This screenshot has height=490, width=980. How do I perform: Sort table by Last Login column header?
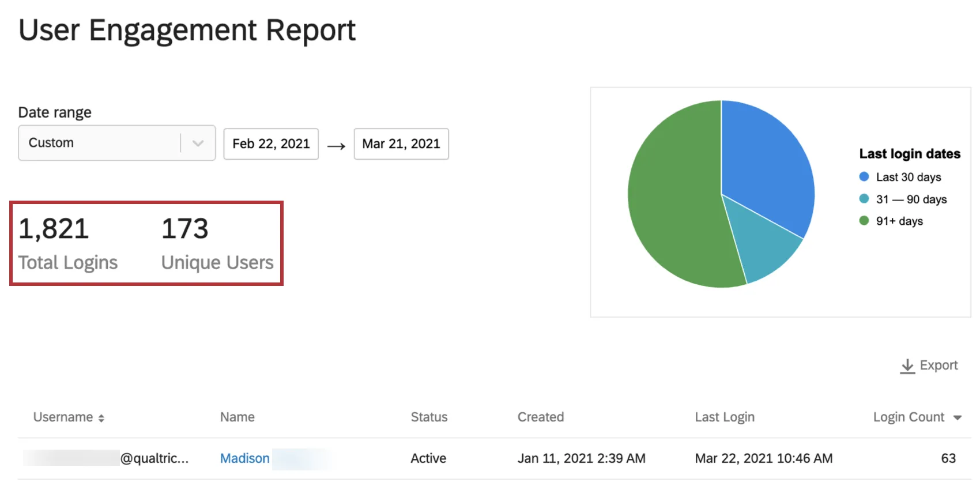[x=724, y=417]
